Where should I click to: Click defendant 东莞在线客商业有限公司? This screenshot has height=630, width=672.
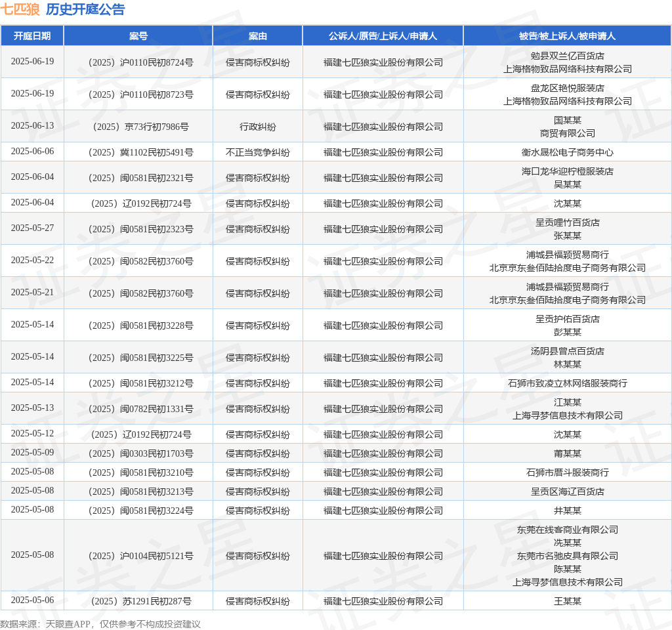pyautogui.click(x=568, y=530)
